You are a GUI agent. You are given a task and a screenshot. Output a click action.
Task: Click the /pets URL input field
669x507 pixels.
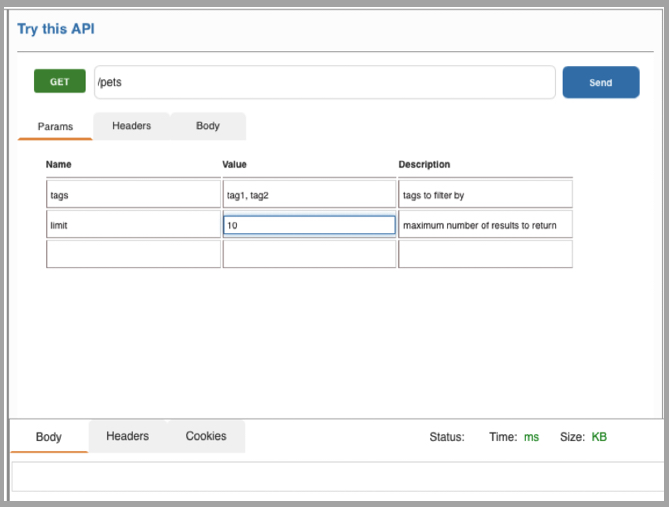pyautogui.click(x=324, y=82)
